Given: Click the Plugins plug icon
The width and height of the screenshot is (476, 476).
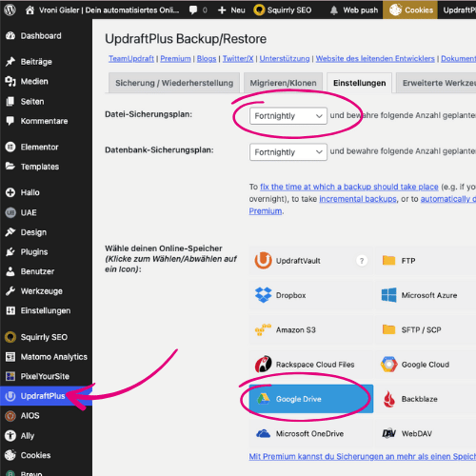Looking at the screenshot, I should [10, 251].
